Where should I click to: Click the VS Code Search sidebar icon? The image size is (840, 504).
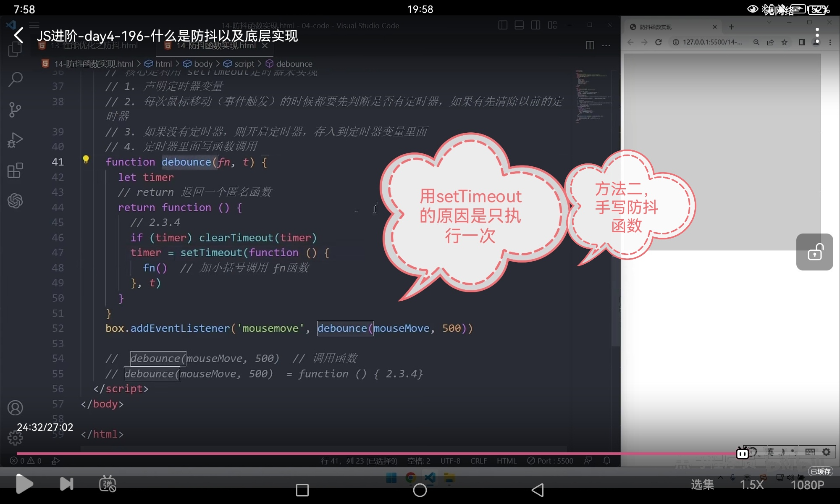pos(15,79)
